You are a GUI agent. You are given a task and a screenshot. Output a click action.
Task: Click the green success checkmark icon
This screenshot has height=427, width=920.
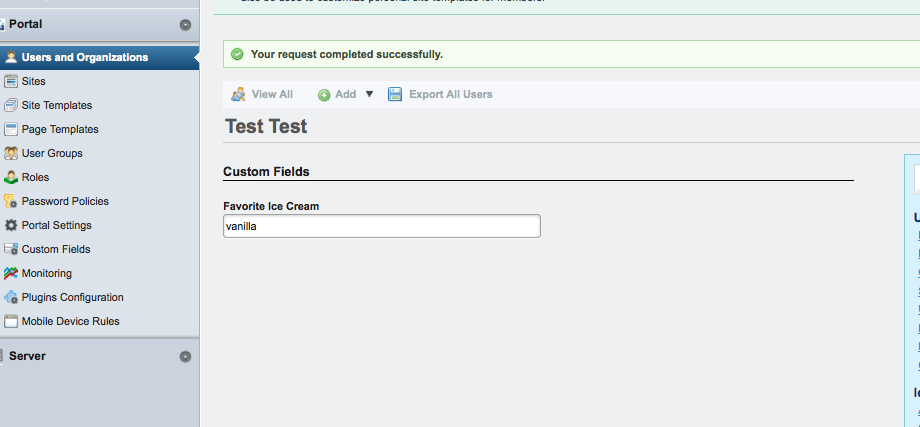pyautogui.click(x=237, y=55)
